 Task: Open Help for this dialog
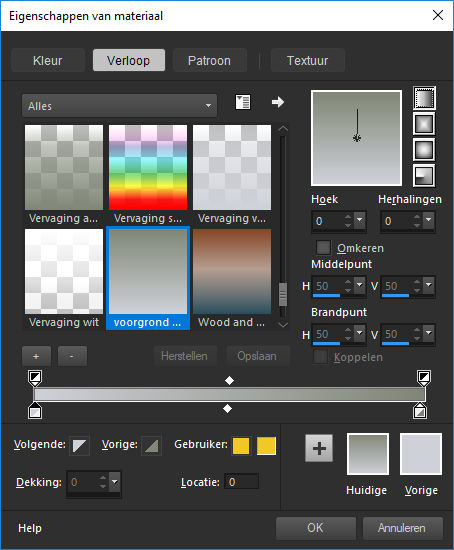click(30, 528)
